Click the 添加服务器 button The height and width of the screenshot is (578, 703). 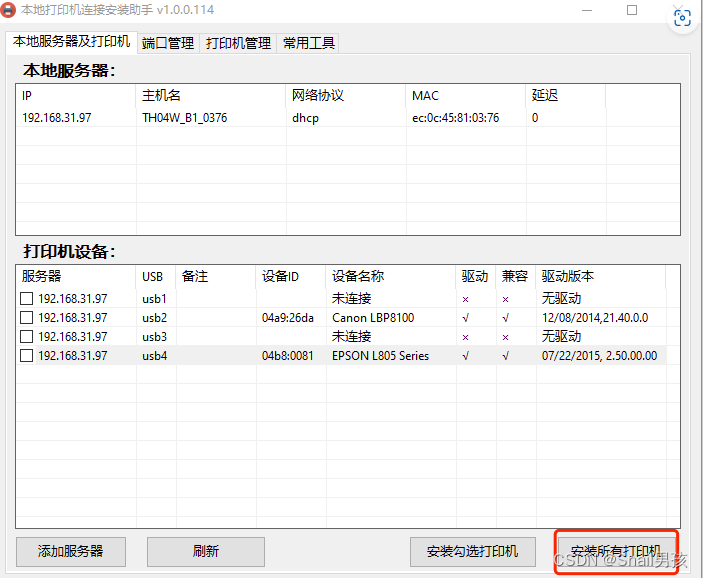(71, 552)
